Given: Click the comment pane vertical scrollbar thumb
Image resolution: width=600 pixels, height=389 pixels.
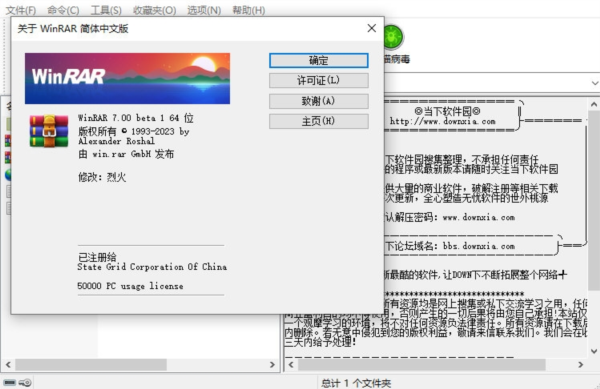Looking at the screenshot, I should (593, 201).
